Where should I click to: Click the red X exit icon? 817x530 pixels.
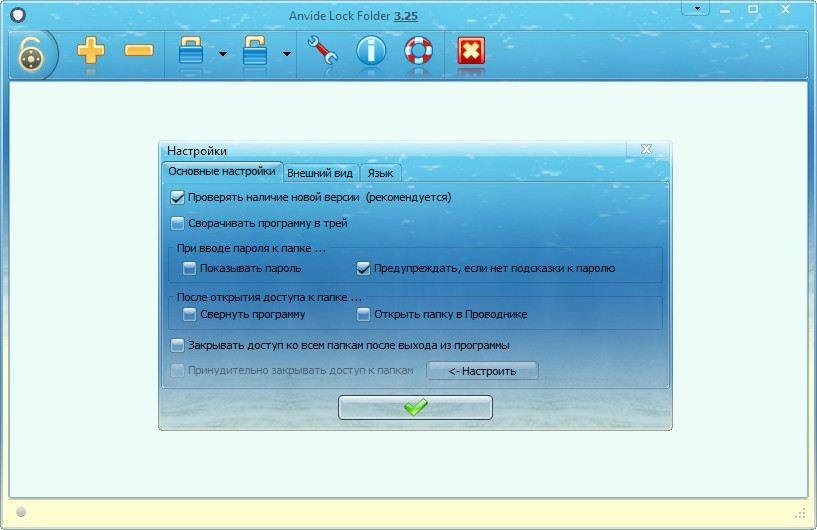471,51
